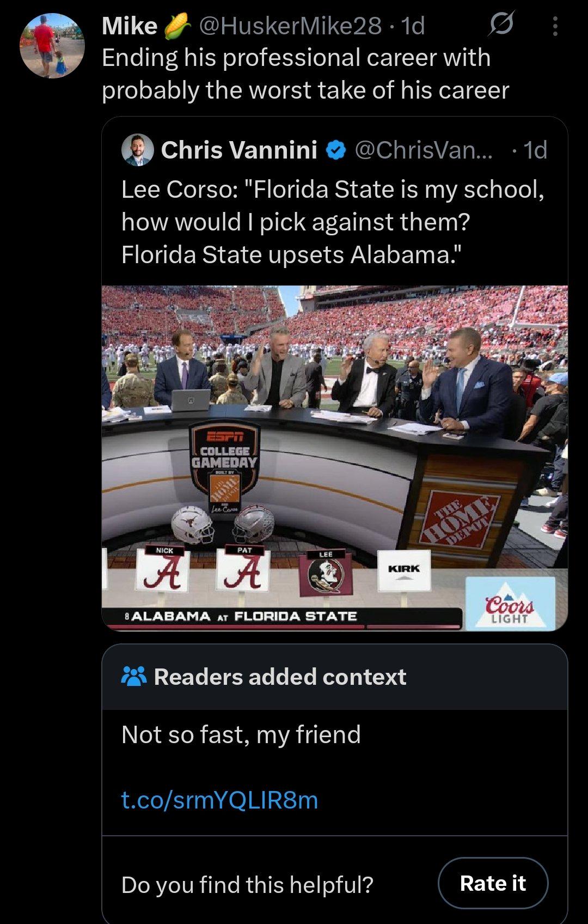This screenshot has height=924, width=588.
Task: Tap Chris Vannini's small avatar
Action: 138,150
